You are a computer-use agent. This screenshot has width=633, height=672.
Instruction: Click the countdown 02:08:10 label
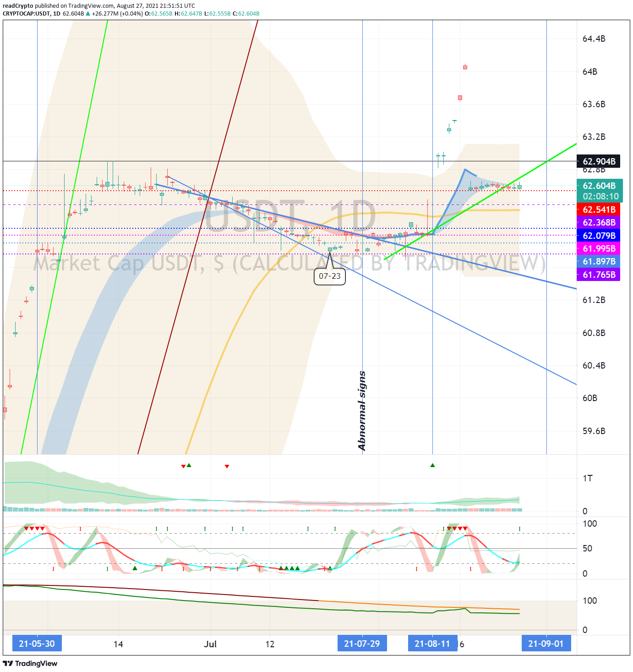click(600, 196)
